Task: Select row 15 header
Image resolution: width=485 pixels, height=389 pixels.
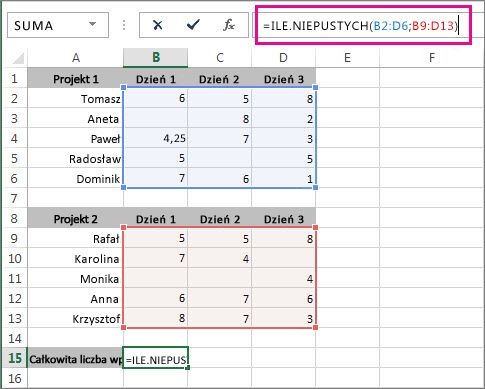Action: tap(15, 358)
